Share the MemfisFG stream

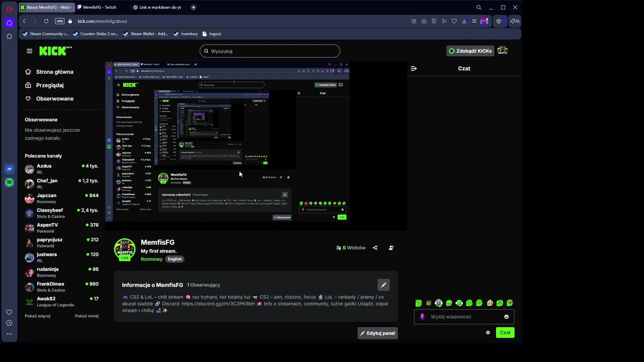point(375,248)
